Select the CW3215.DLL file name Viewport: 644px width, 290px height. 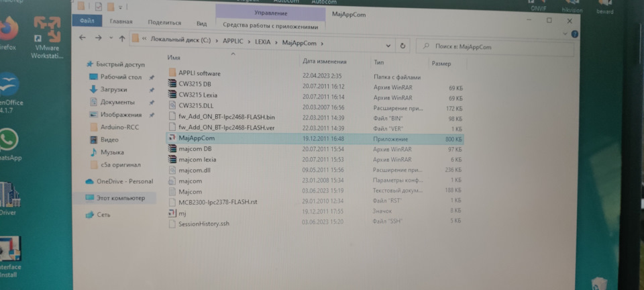click(196, 106)
